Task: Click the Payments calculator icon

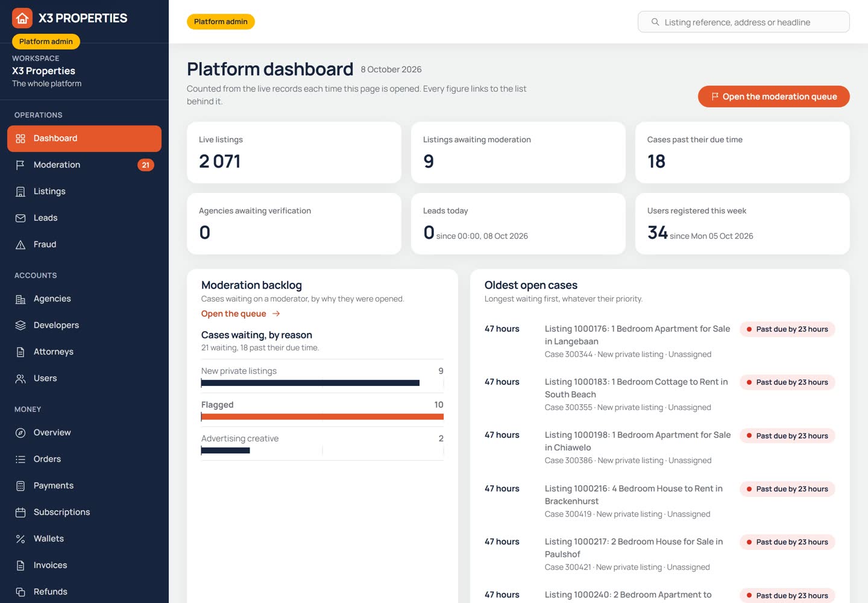Action: click(20, 486)
